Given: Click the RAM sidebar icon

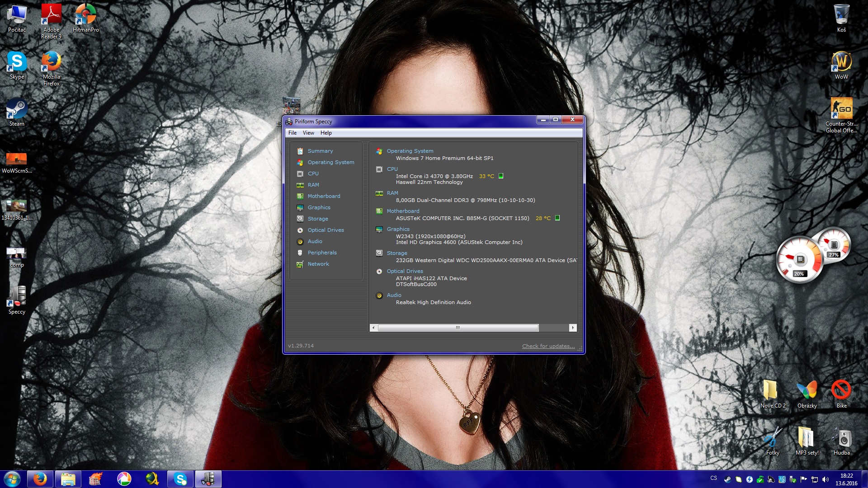Looking at the screenshot, I should pyautogui.click(x=300, y=185).
